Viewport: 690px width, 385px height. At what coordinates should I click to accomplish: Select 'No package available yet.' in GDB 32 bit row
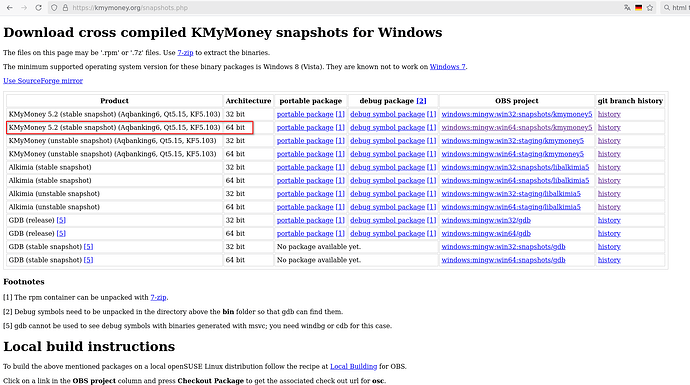click(319, 246)
